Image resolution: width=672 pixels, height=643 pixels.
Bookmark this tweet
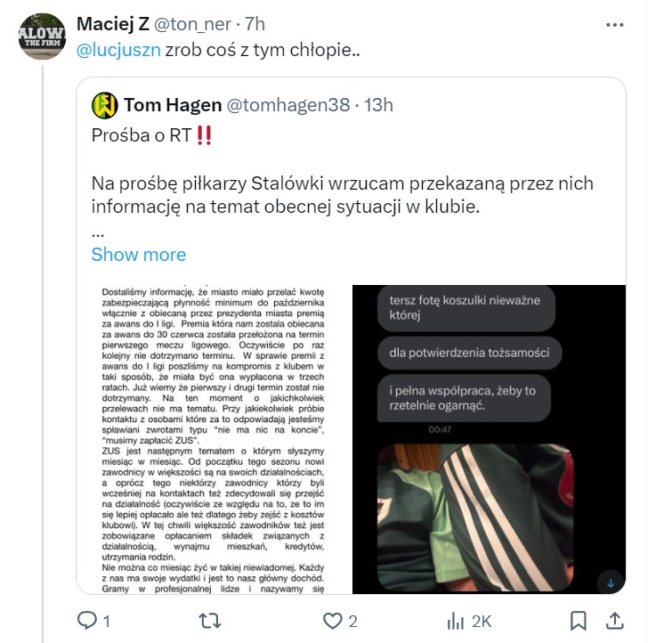579,621
